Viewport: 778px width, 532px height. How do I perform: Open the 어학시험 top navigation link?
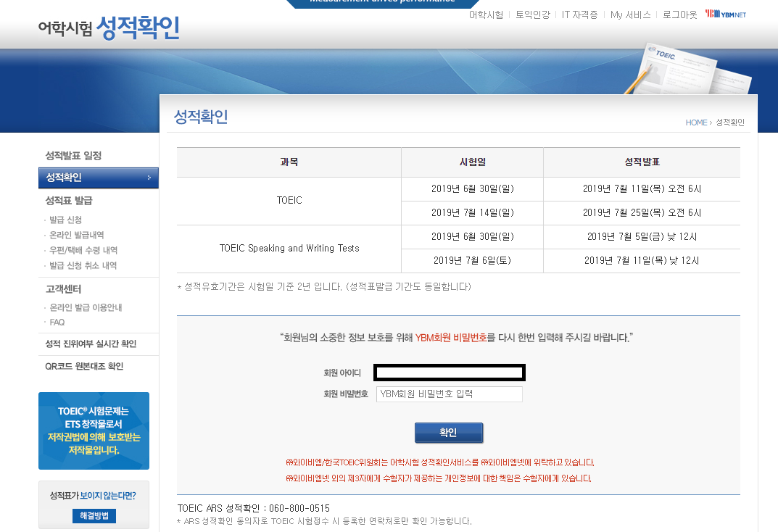pos(487,15)
